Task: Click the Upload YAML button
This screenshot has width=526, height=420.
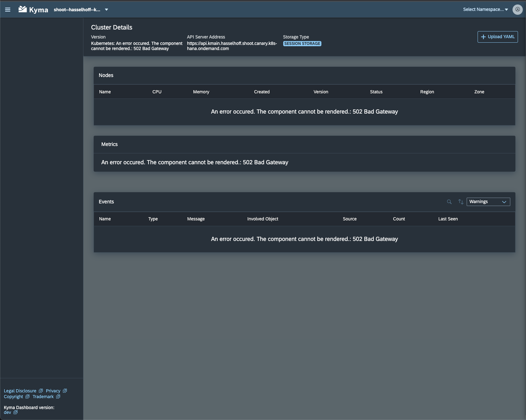Action: point(497,37)
